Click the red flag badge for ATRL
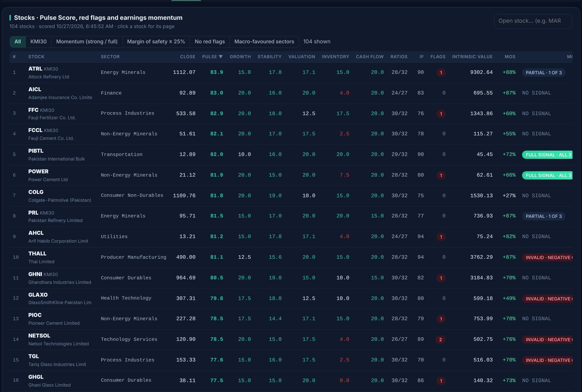Viewport: 582px width, 392px height. click(x=441, y=73)
